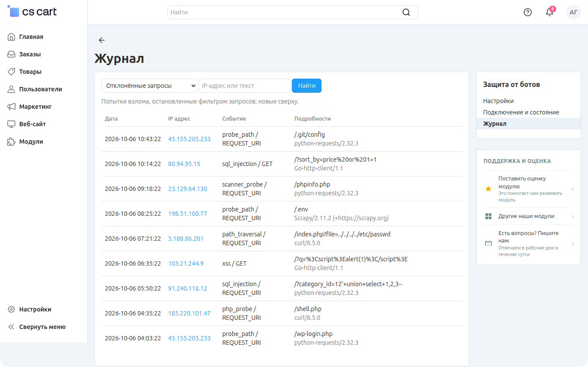
Task: Click the Настройки gear icon
Action: click(12, 309)
